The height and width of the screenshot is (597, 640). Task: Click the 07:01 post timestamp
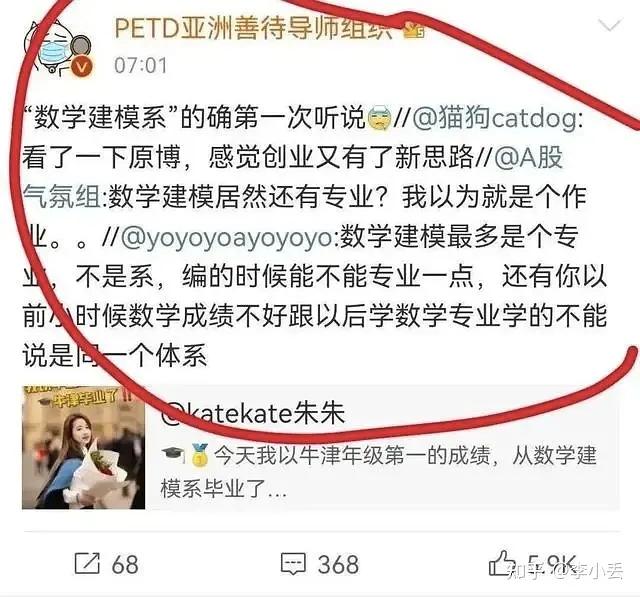(x=140, y=65)
